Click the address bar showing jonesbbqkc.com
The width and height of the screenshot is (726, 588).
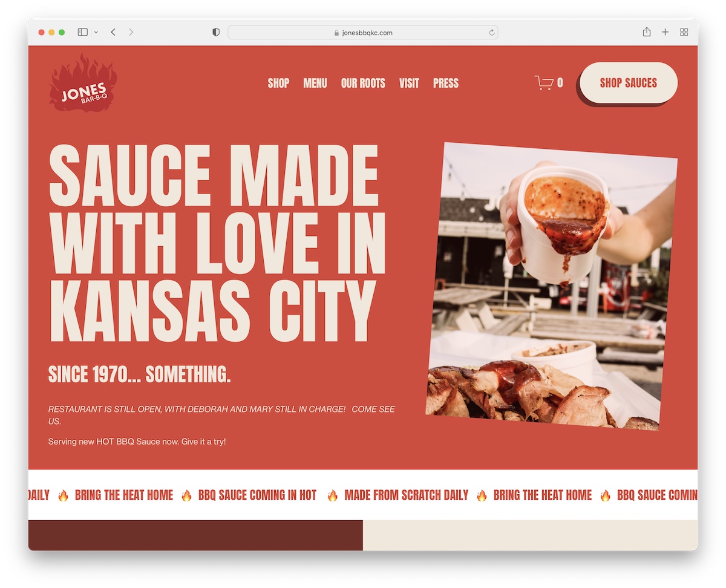[362, 33]
